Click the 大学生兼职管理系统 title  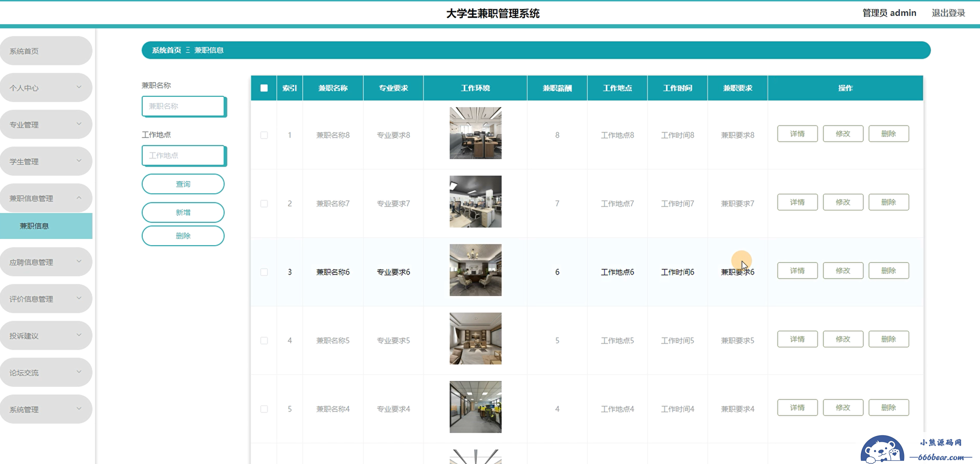pyautogui.click(x=493, y=13)
